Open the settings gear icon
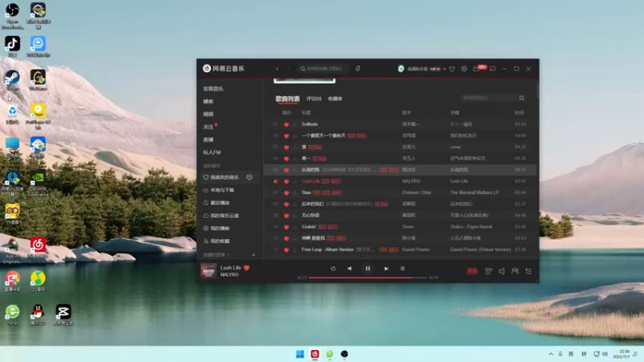This screenshot has height=362, width=644. coord(464,68)
